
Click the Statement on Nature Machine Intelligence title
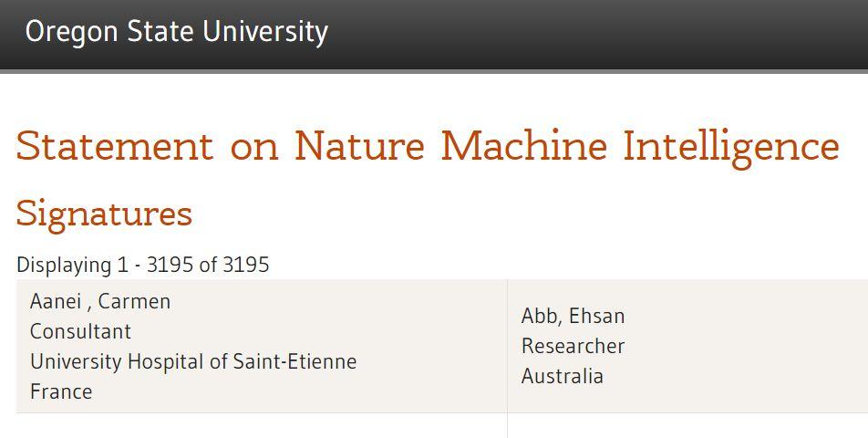pyautogui.click(x=428, y=146)
